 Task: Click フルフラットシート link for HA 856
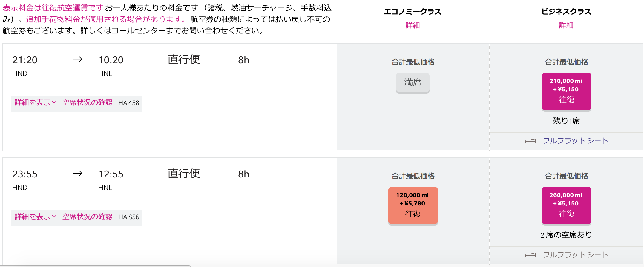(576, 255)
